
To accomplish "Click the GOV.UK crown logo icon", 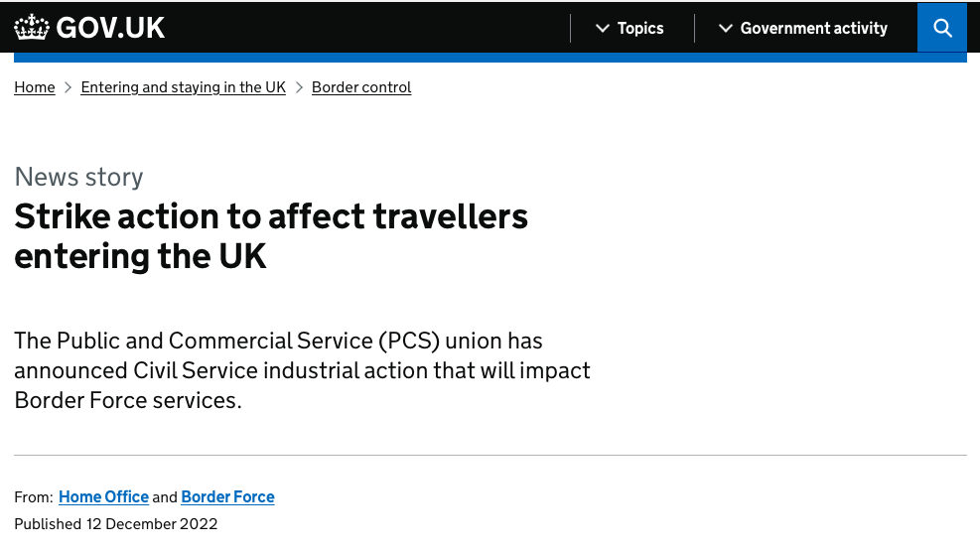I will coord(31,28).
